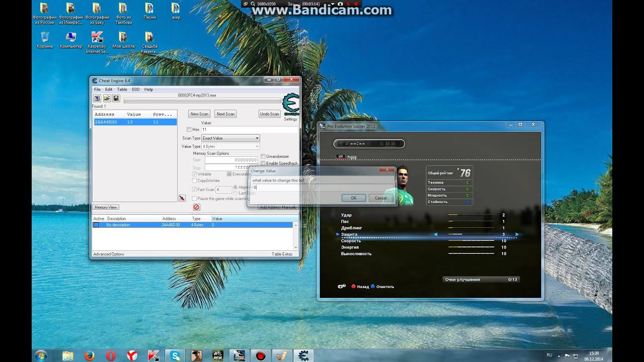Image resolution: width=644 pixels, height=362 pixels.
Task: Toggle Pause the game while scanning
Action: (194, 199)
